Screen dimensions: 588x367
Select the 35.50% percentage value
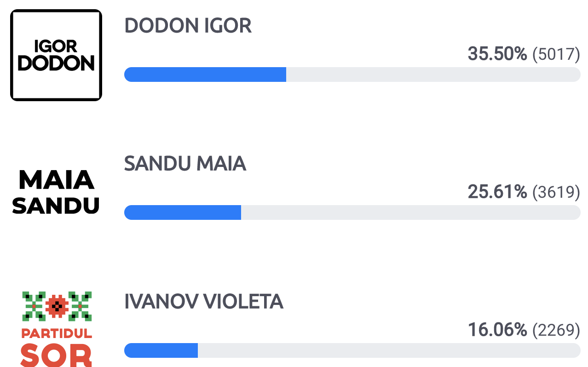497,54
